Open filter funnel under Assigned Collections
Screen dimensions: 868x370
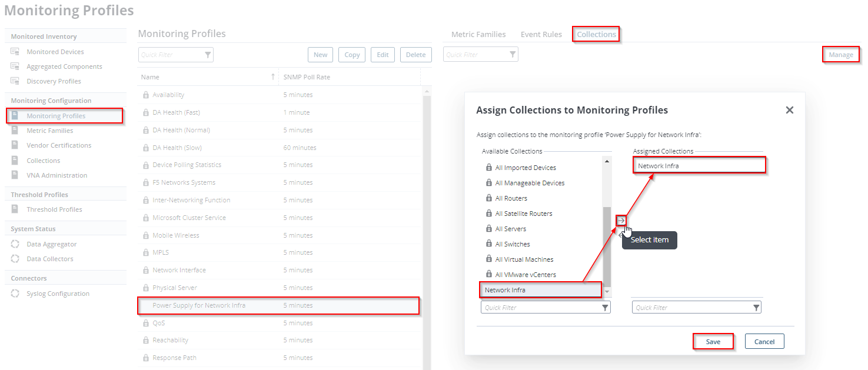(x=756, y=308)
